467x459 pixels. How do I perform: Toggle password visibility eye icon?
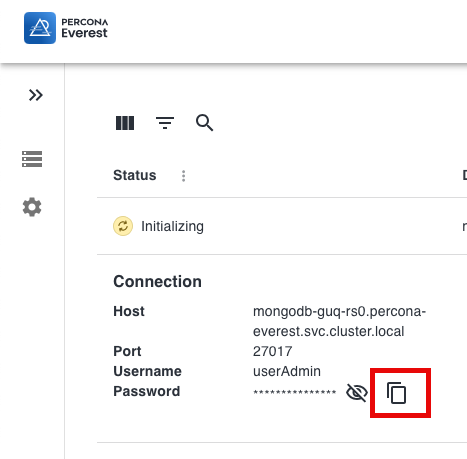coord(357,392)
